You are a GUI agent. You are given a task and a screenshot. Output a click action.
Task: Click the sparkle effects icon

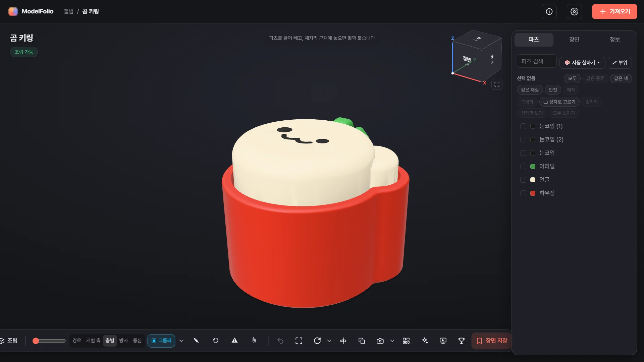click(425, 341)
